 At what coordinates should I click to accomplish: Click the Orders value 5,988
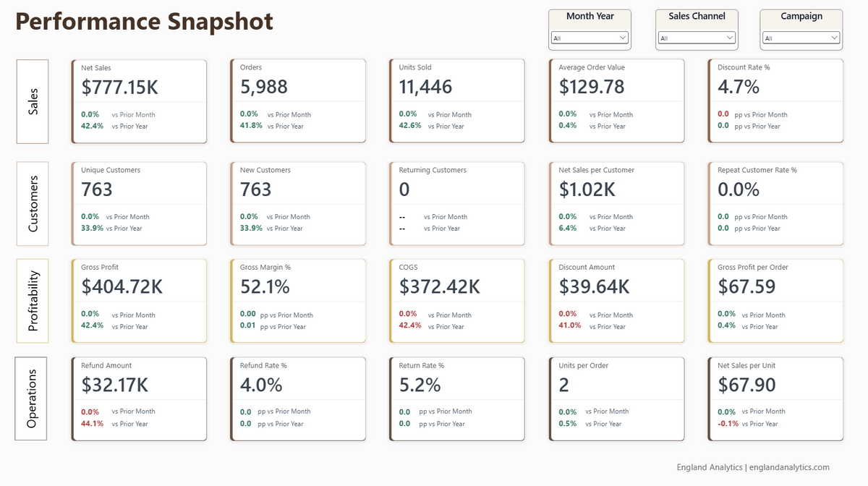(x=264, y=88)
